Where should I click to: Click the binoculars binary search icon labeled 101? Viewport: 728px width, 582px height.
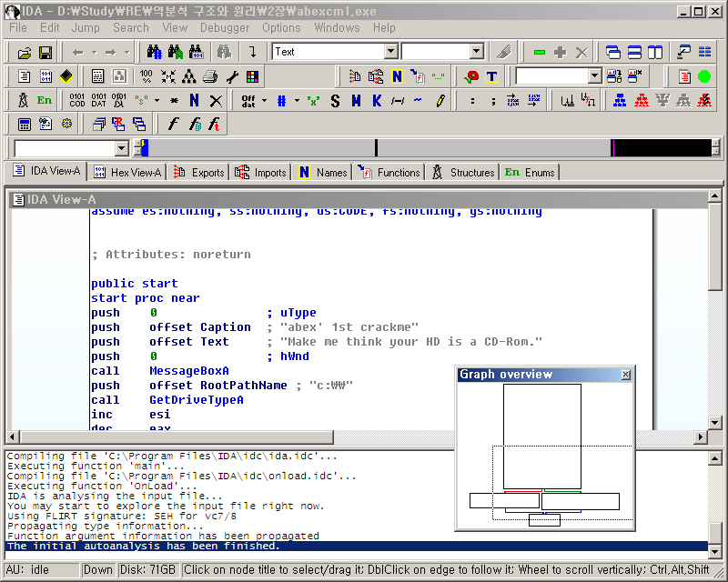[x=196, y=52]
